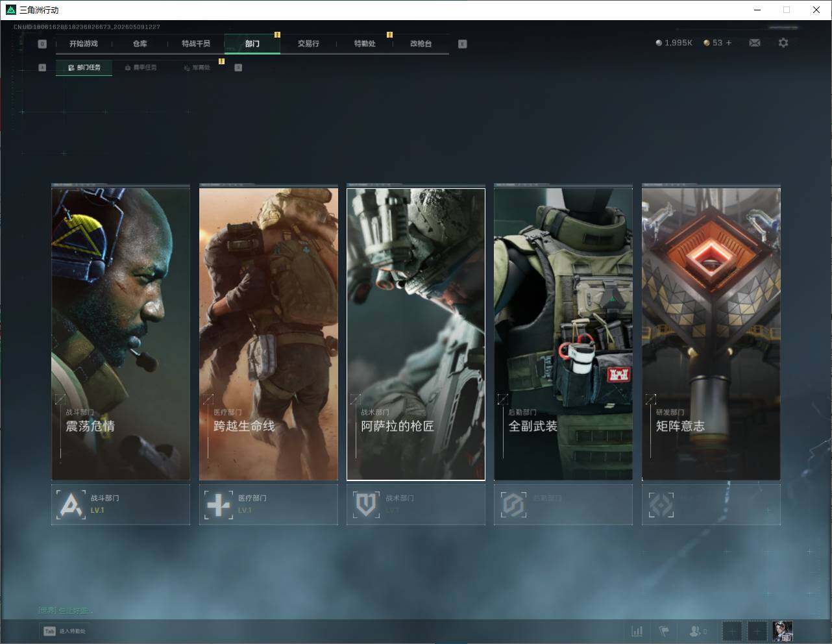The width and height of the screenshot is (832, 644).
Task: Click the Tab key icon in the bottom bar
Action: point(49,631)
